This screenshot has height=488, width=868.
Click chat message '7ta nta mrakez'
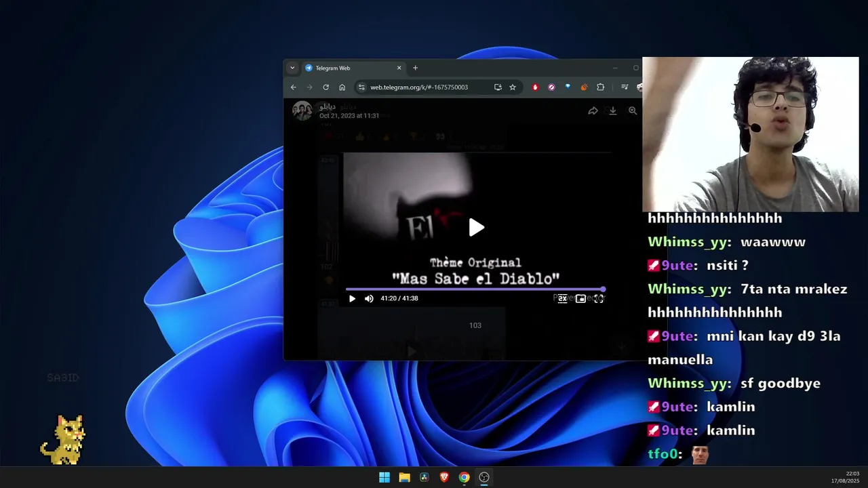794,289
